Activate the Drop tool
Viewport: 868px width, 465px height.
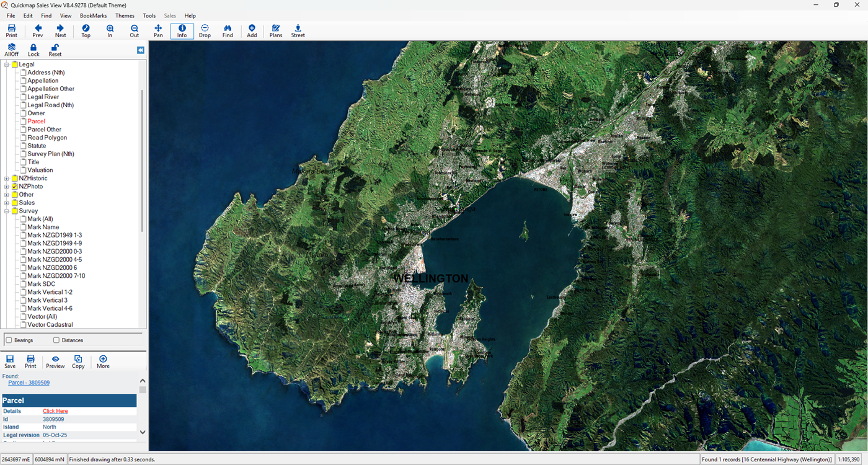coord(205,31)
